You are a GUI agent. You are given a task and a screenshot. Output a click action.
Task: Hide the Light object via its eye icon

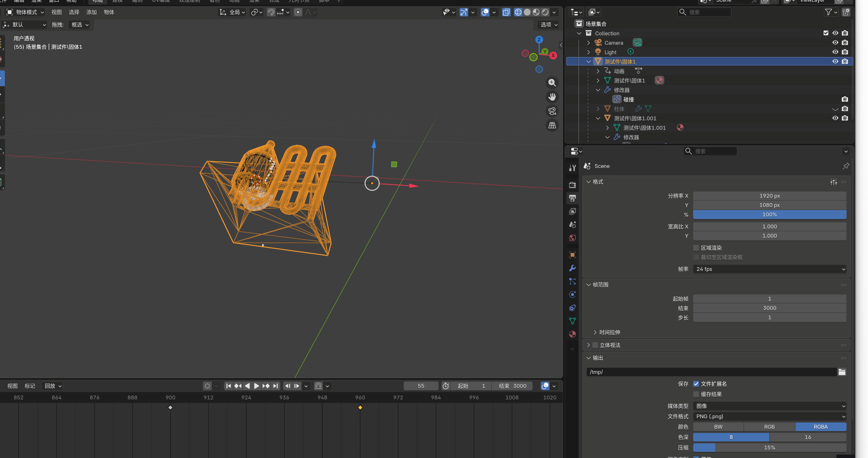pos(835,52)
